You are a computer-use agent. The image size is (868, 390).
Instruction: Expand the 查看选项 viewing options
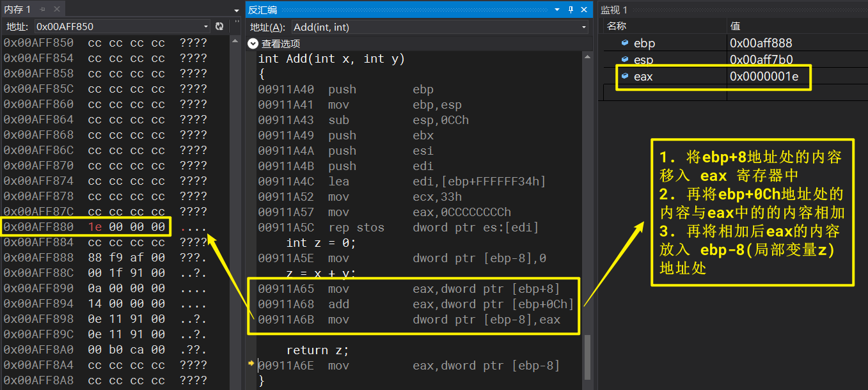click(x=253, y=43)
